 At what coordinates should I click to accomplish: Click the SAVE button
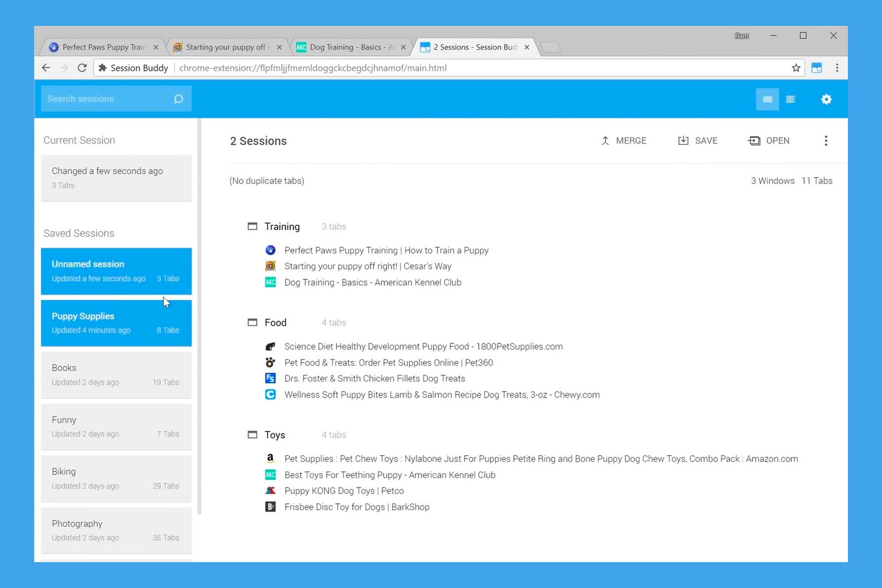pyautogui.click(x=698, y=141)
